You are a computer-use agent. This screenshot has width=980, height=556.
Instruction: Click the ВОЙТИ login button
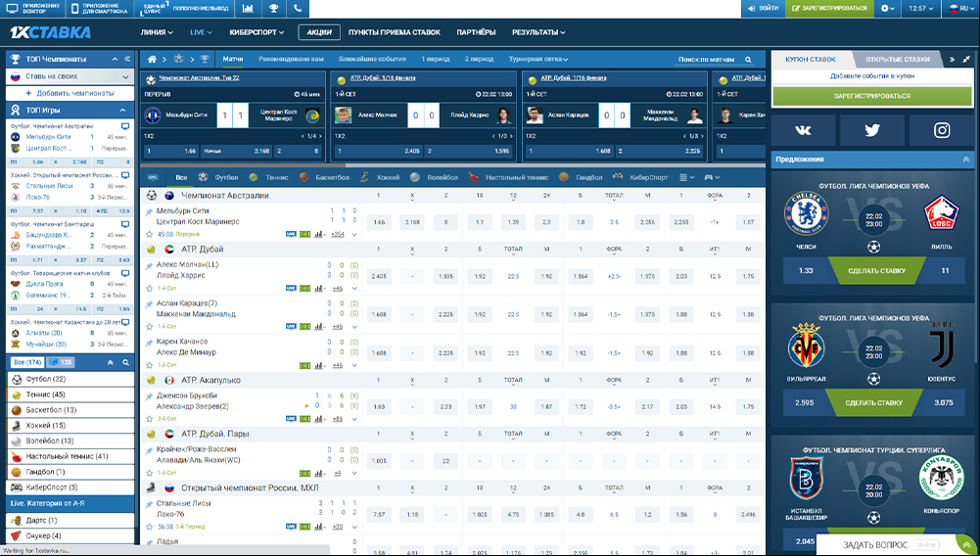click(x=763, y=8)
